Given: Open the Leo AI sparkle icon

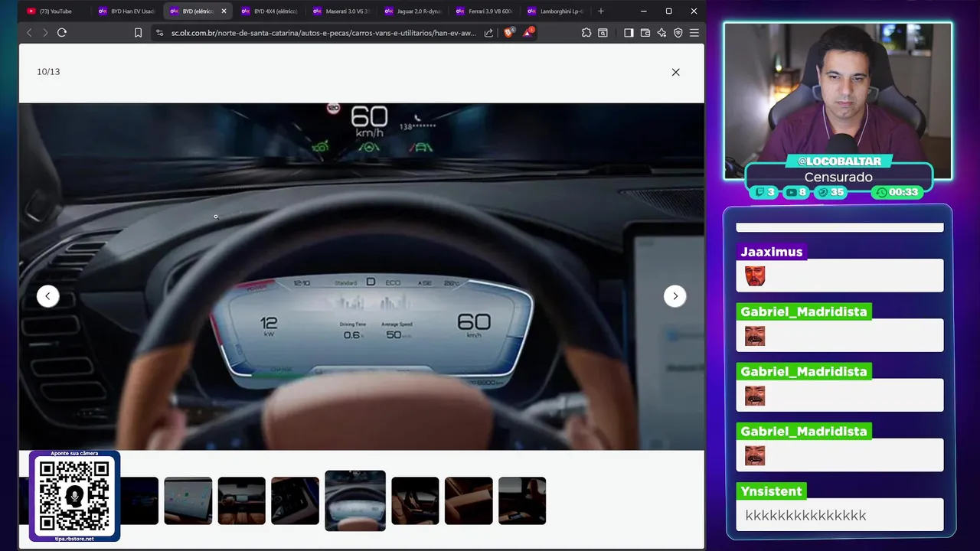Looking at the screenshot, I should [x=661, y=33].
